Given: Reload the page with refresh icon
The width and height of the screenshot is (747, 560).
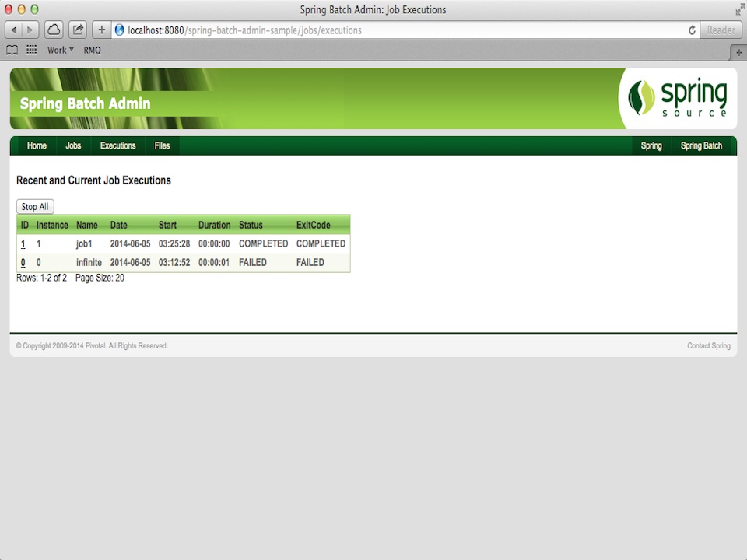Looking at the screenshot, I should coord(692,30).
